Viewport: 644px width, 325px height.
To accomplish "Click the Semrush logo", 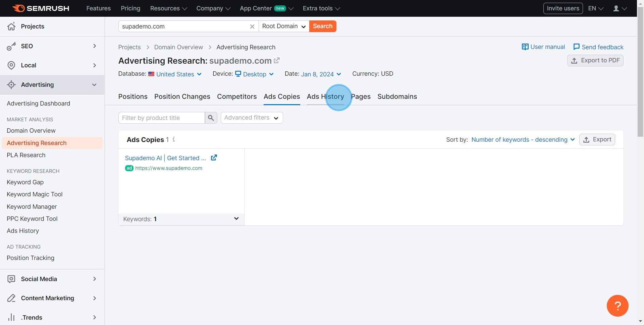I will click(41, 8).
